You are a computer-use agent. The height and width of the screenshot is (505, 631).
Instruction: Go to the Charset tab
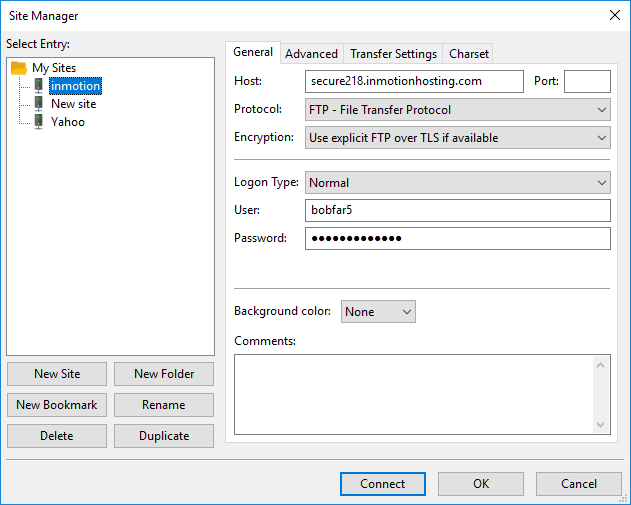coord(469,54)
